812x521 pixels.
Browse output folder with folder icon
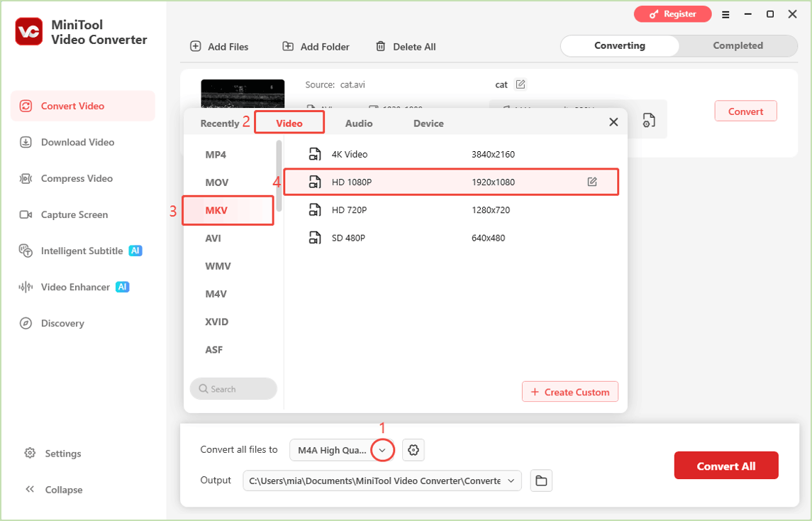(541, 481)
